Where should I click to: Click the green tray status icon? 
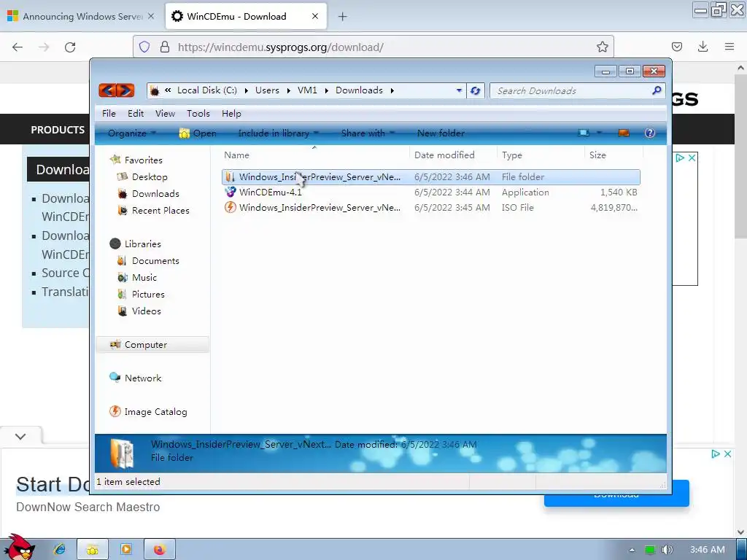(650, 550)
